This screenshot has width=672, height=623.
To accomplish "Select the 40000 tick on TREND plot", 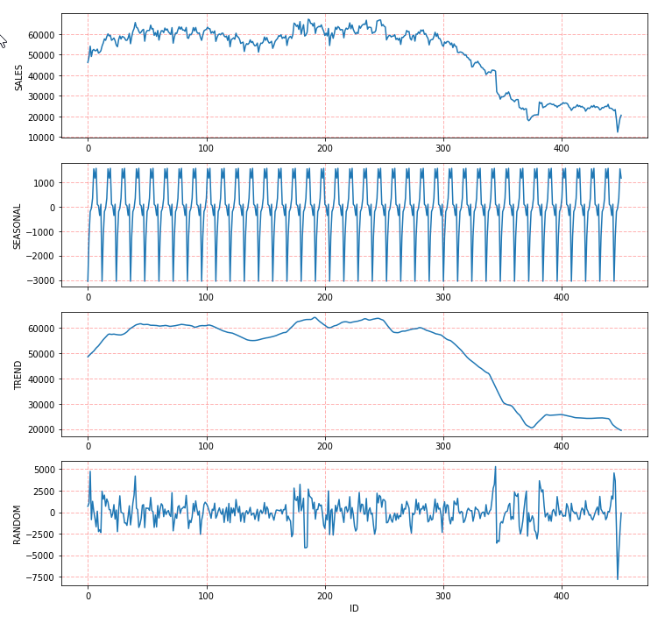I will (x=41, y=379).
